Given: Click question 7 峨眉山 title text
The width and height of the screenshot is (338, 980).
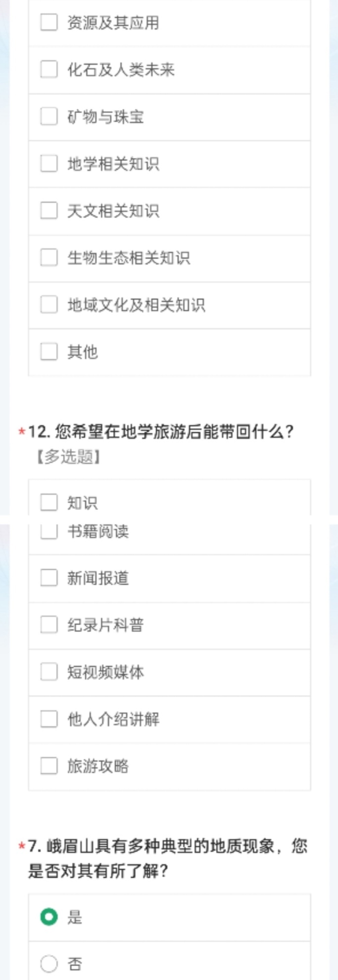Looking at the screenshot, I should [167, 858].
